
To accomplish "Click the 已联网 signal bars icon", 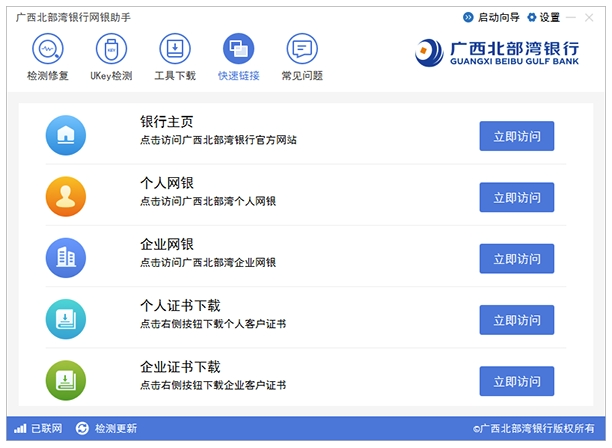I will click(20, 428).
